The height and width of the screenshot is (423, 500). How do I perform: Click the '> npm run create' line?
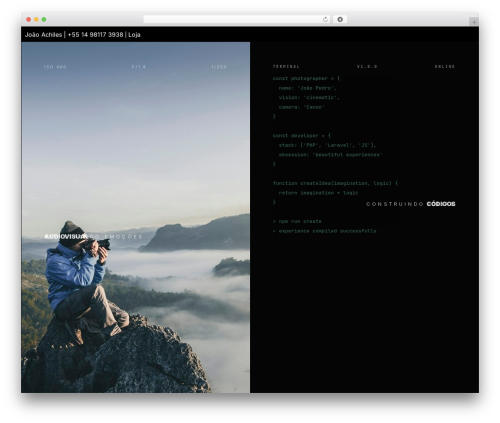pyautogui.click(x=297, y=222)
